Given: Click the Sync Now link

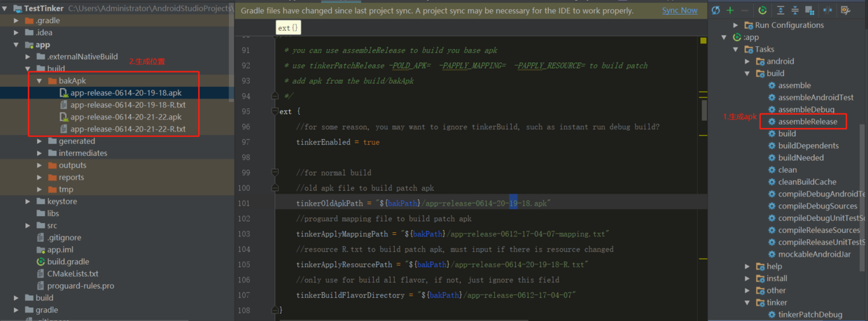Looking at the screenshot, I should click(680, 10).
